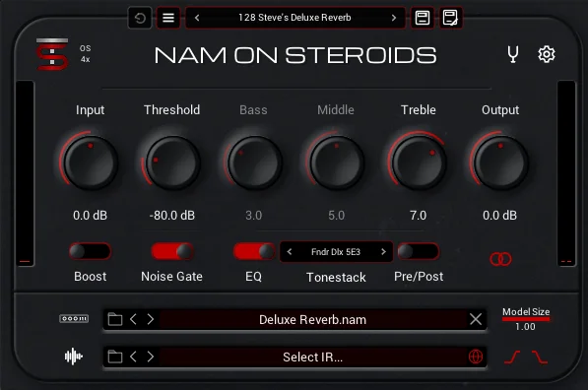Screen dimensions: 588x390
Task: Click the save preset icon
Action: pyautogui.click(x=423, y=18)
